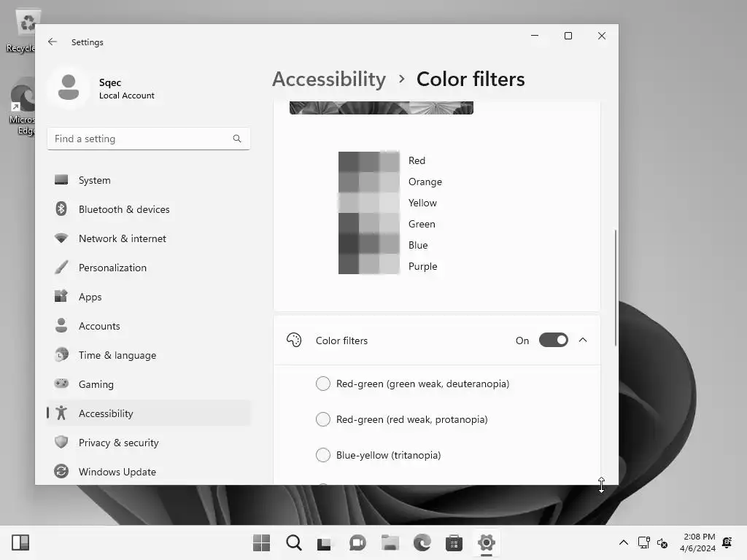Click the Color filters palette icon
Viewport: 747px width, 560px height.
(x=294, y=340)
